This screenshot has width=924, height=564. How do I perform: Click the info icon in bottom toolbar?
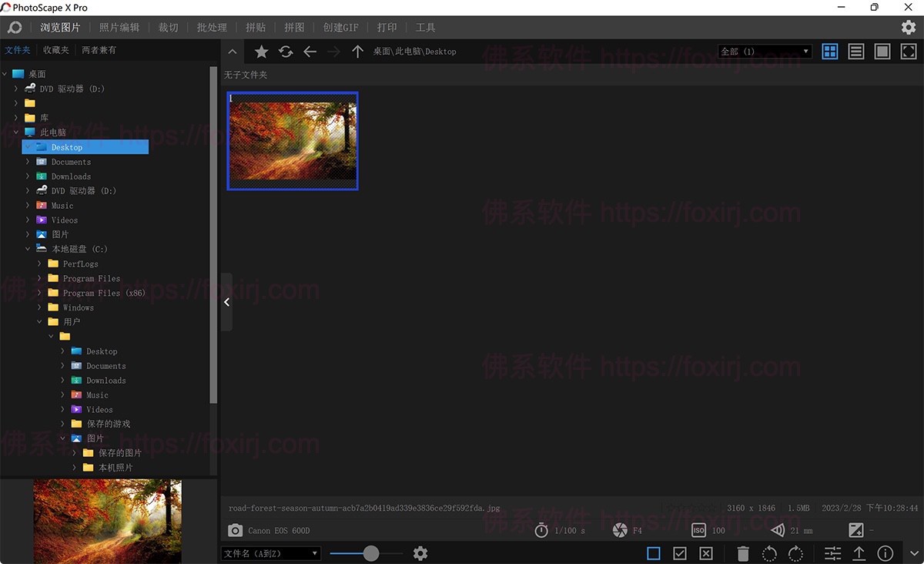(x=885, y=553)
